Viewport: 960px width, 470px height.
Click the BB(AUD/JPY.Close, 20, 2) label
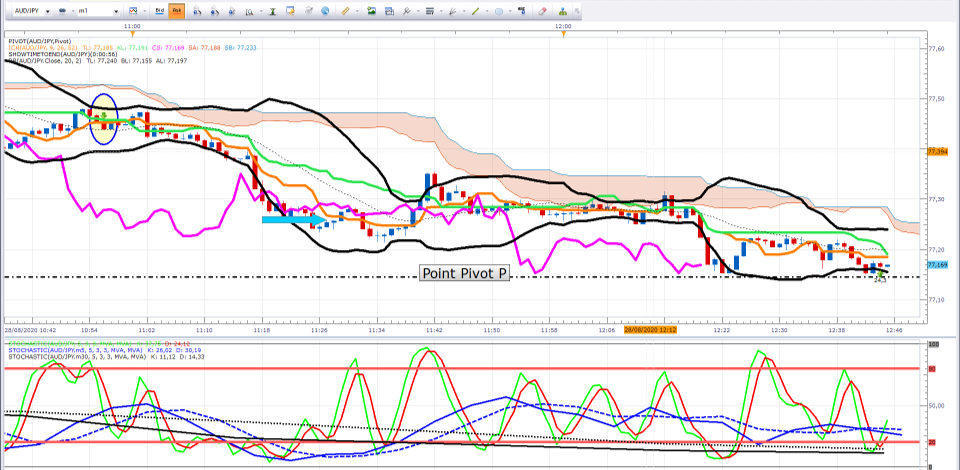pyautogui.click(x=43, y=61)
